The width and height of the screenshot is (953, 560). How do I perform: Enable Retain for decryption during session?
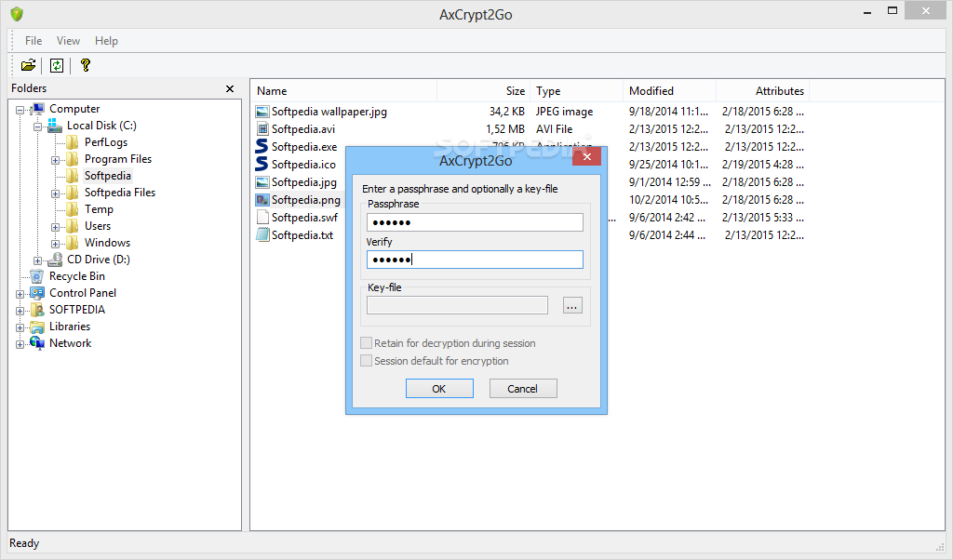[366, 343]
